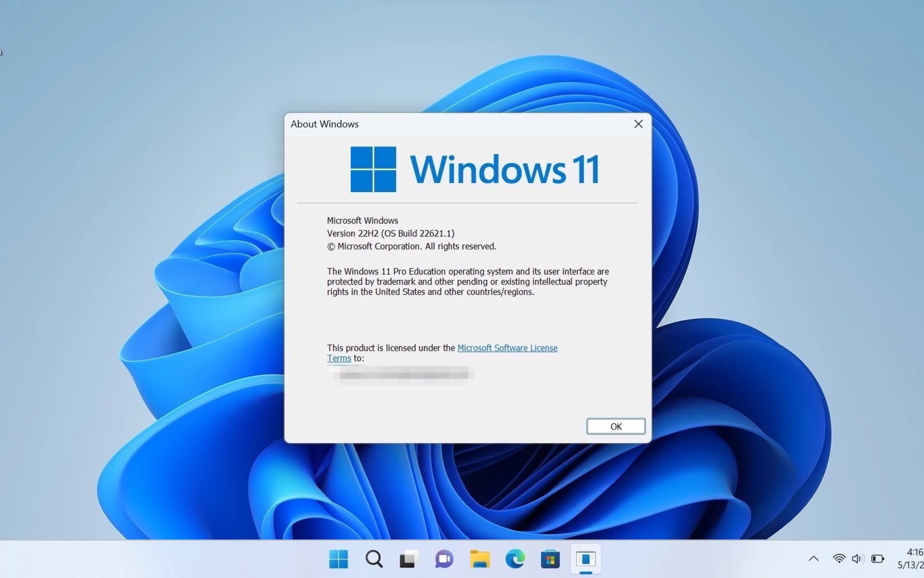Image resolution: width=924 pixels, height=578 pixels.
Task: Click the 'Version 22H2 (OS Build 22621.1)' text
Action: click(390, 234)
